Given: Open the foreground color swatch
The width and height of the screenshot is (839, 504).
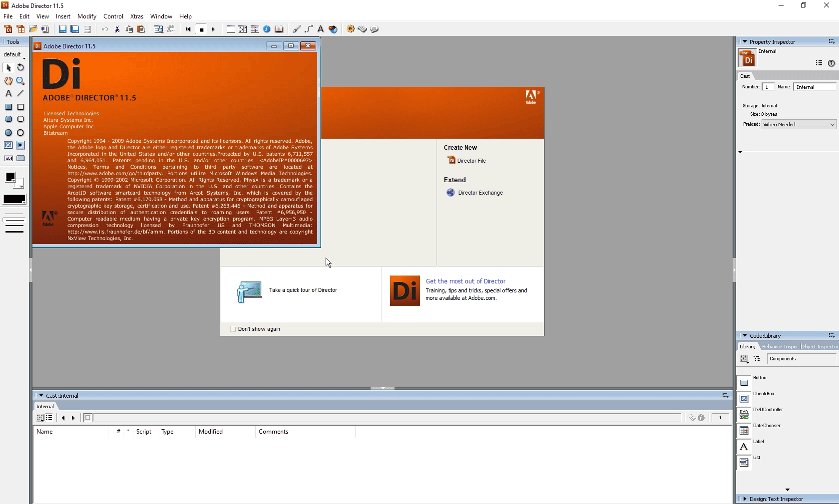Looking at the screenshot, I should tap(10, 177).
